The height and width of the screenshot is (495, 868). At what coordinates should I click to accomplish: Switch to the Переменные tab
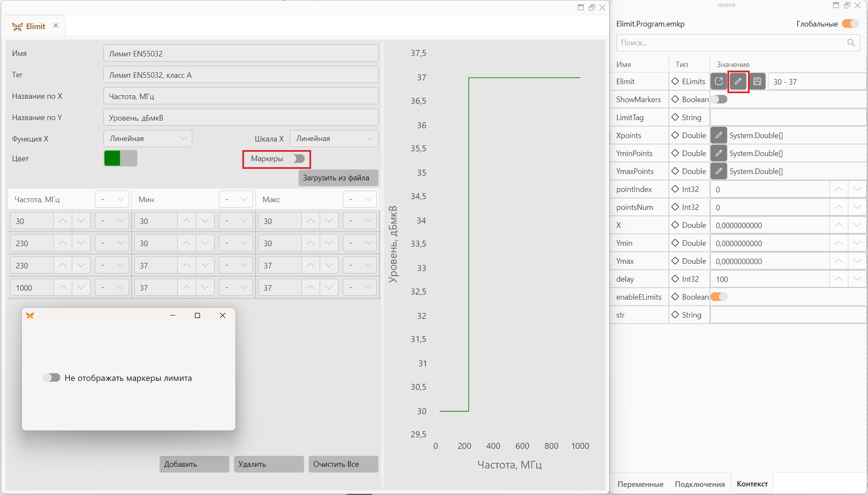[x=640, y=484]
